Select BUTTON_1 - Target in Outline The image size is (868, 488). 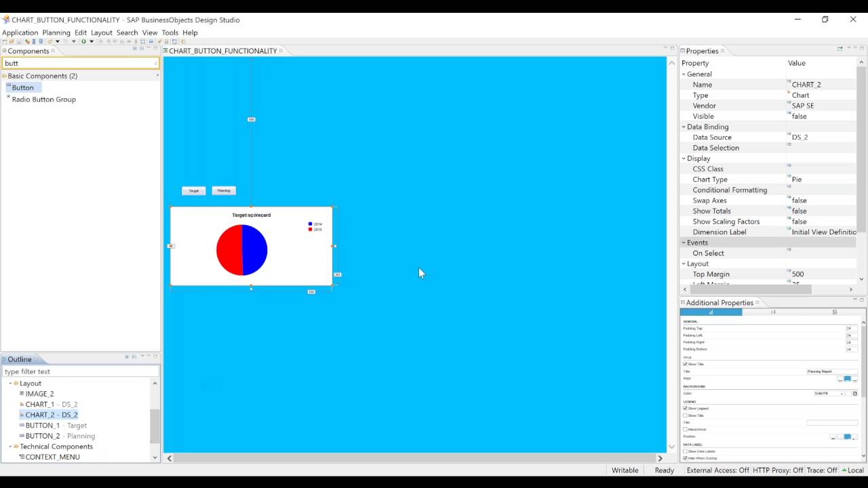coord(56,425)
